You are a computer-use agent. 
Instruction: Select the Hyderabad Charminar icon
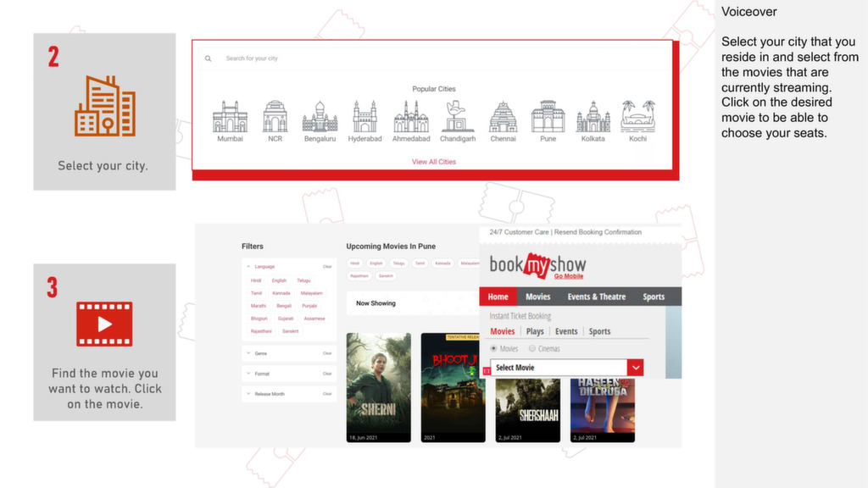(364, 117)
